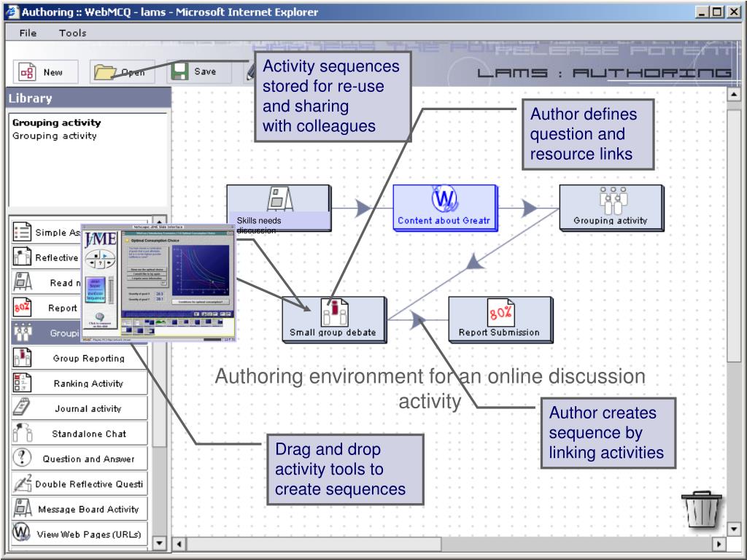Select Content about Greatr activity node

point(445,208)
